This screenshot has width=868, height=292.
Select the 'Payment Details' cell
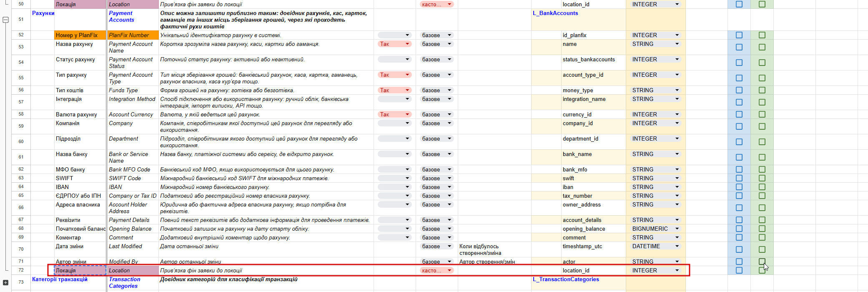pos(133,220)
